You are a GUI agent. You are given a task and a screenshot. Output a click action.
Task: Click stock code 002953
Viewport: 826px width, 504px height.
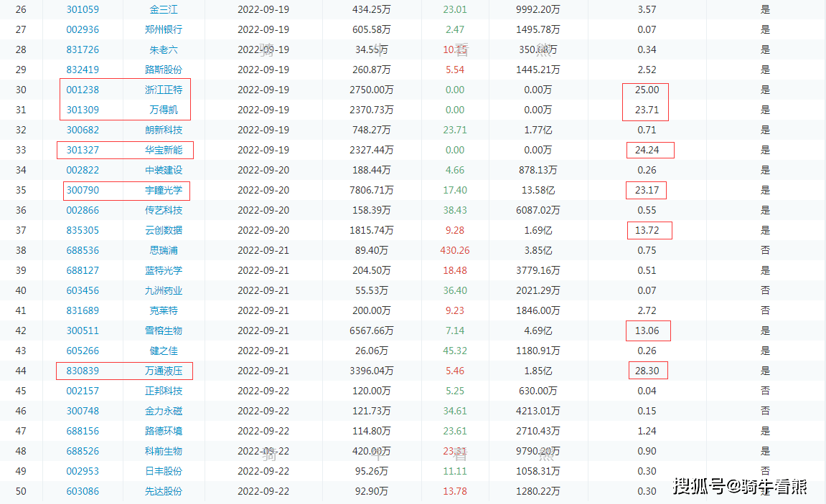click(x=83, y=471)
